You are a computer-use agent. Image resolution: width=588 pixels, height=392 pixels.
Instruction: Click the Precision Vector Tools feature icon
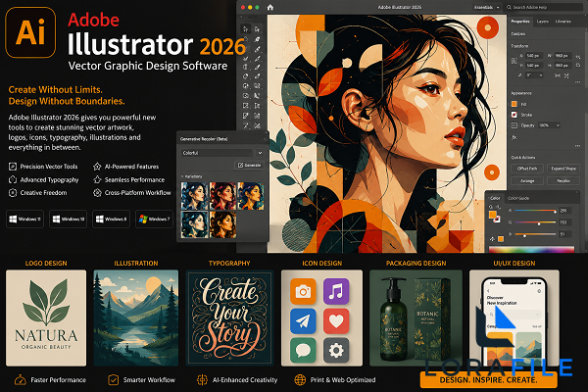[x=13, y=167]
